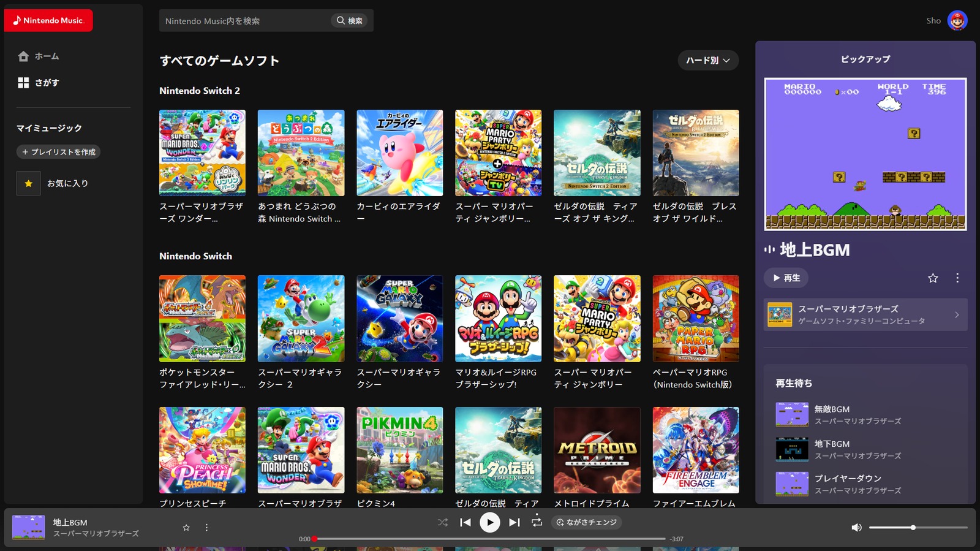Open あつまれ どうぶつの森 Switch 2 cover
The image size is (980, 551).
pyautogui.click(x=301, y=153)
